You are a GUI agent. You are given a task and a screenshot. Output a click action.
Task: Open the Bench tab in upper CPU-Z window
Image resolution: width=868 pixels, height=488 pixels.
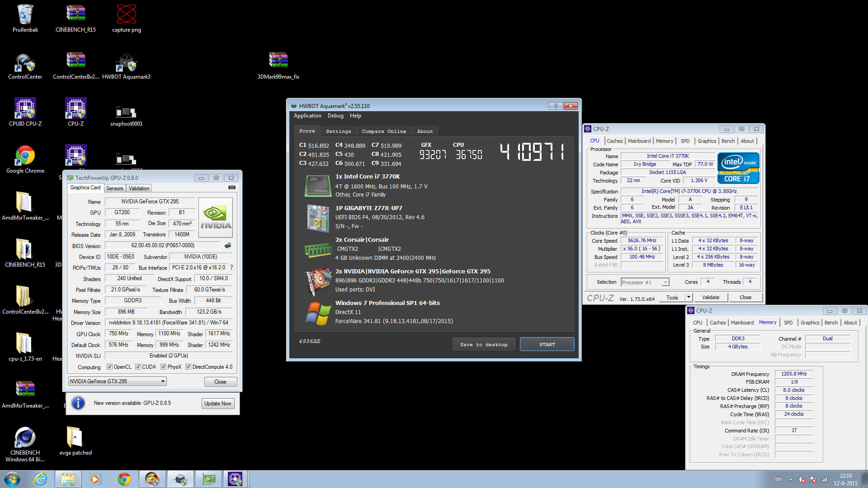point(728,141)
